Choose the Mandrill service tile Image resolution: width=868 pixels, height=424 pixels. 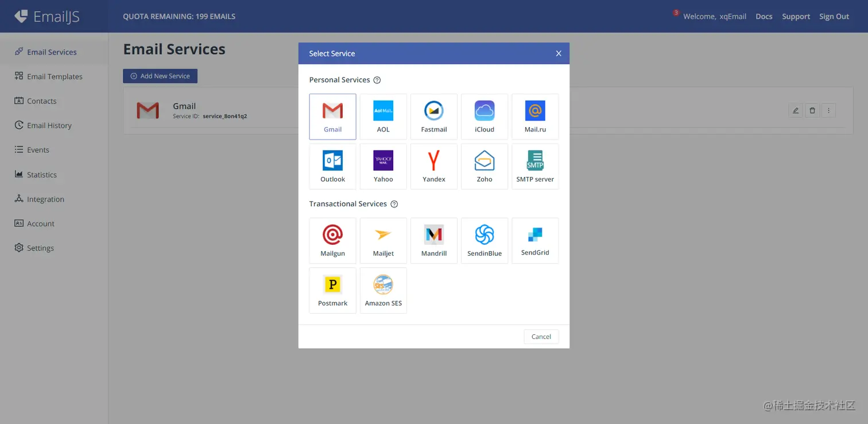click(x=434, y=241)
